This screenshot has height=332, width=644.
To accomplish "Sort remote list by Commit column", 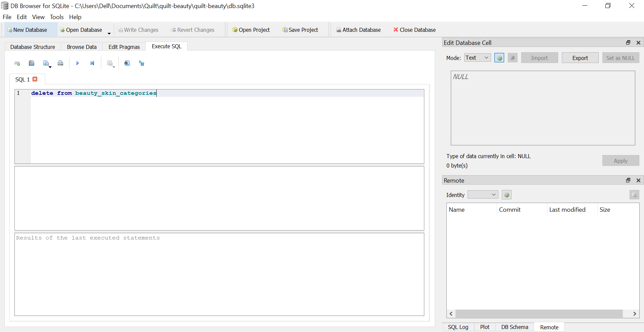I will (522, 210).
